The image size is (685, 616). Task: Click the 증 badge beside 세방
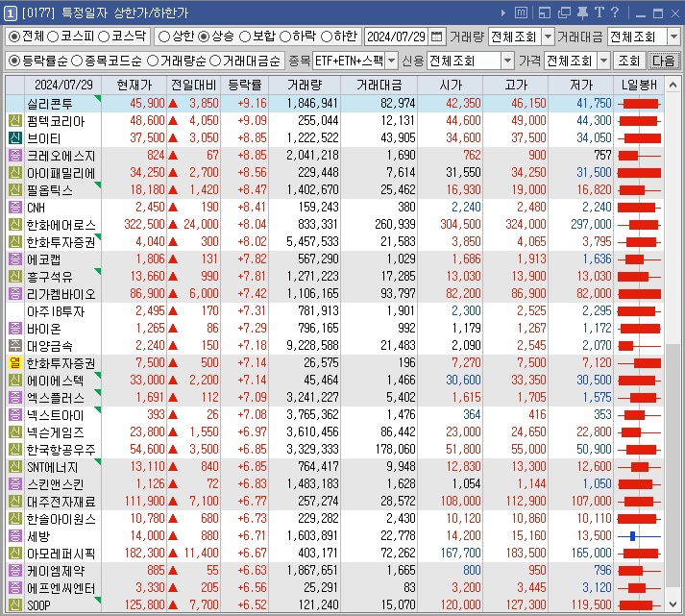[14, 536]
